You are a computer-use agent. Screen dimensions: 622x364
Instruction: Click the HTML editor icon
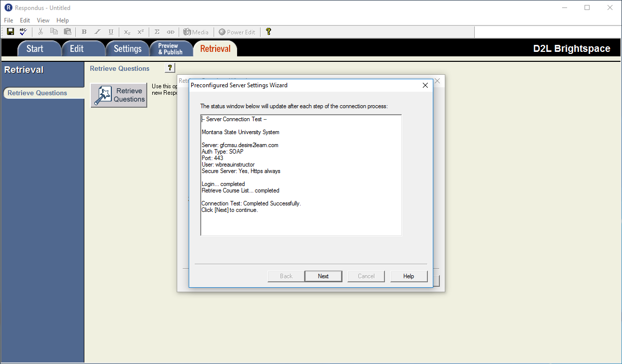click(171, 32)
